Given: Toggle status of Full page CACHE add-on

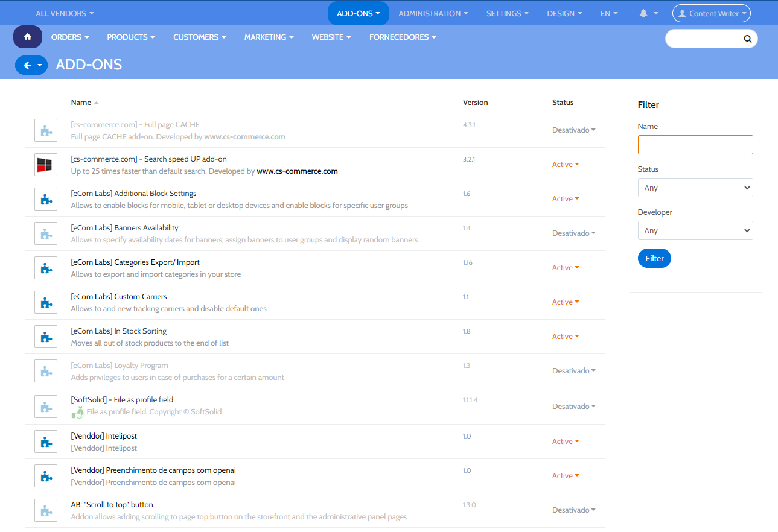Looking at the screenshot, I should pos(573,130).
